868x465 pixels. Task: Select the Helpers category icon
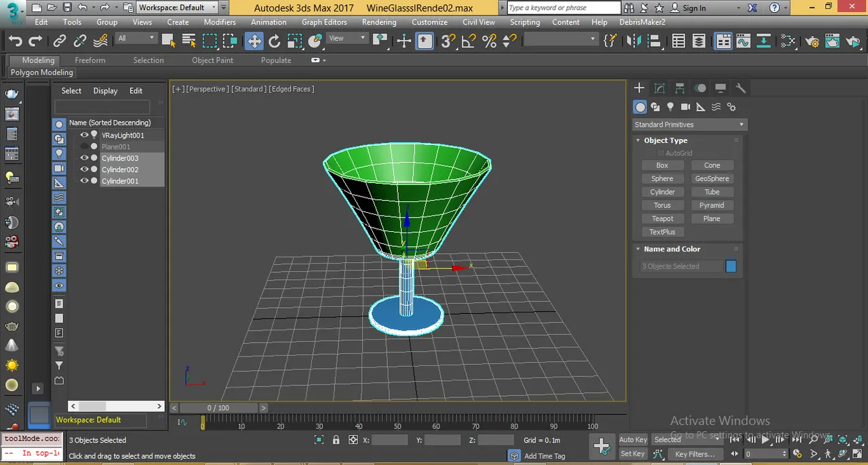[x=701, y=107]
